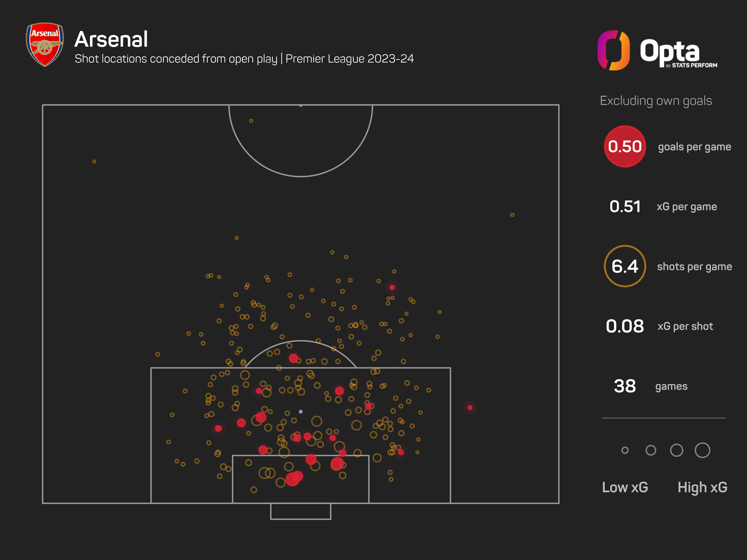Click the Low xG label
This screenshot has height=560, width=747.
[x=625, y=487]
